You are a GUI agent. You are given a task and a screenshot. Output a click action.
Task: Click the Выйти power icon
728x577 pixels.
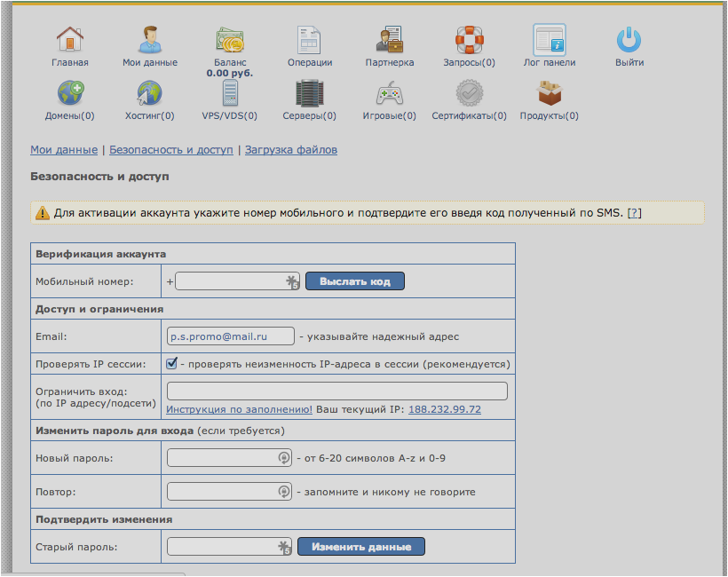coord(629,40)
